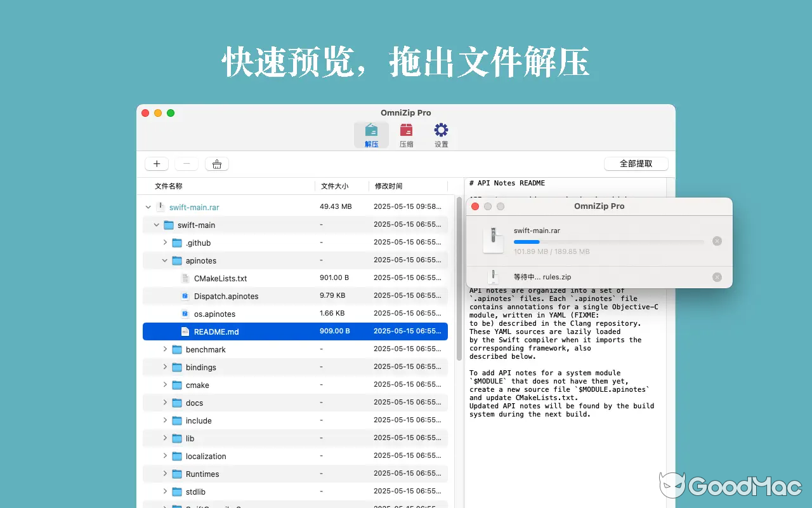The height and width of the screenshot is (508, 812).
Task: Expand the docs folder
Action: click(165, 403)
